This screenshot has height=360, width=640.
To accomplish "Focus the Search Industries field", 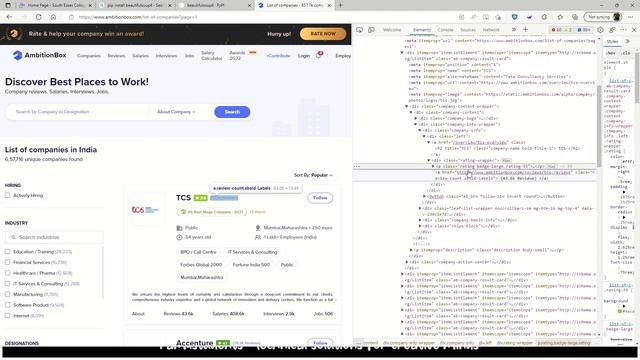I will [54, 237].
